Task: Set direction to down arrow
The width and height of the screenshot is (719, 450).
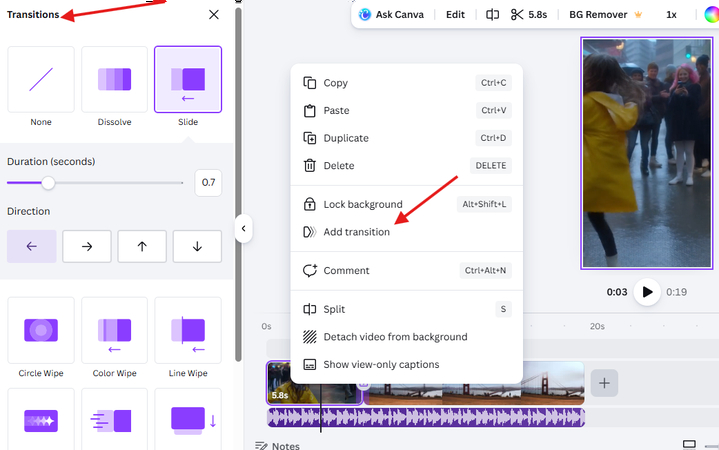Action: pyautogui.click(x=197, y=247)
